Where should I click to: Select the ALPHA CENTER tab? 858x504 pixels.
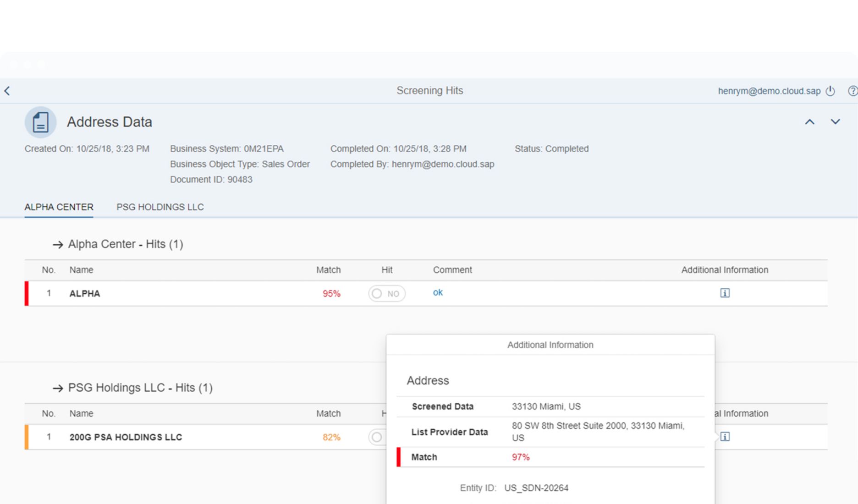(59, 207)
